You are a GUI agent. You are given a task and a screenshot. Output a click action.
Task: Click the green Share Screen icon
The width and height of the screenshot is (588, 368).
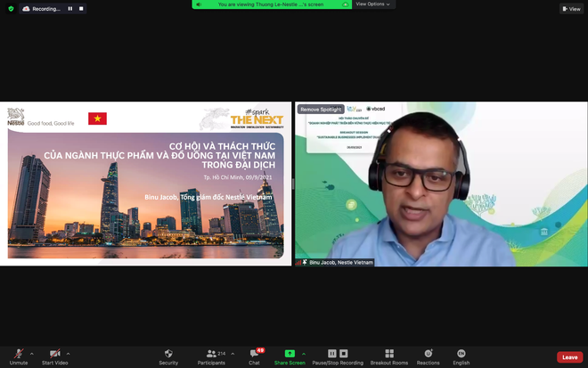tap(290, 354)
